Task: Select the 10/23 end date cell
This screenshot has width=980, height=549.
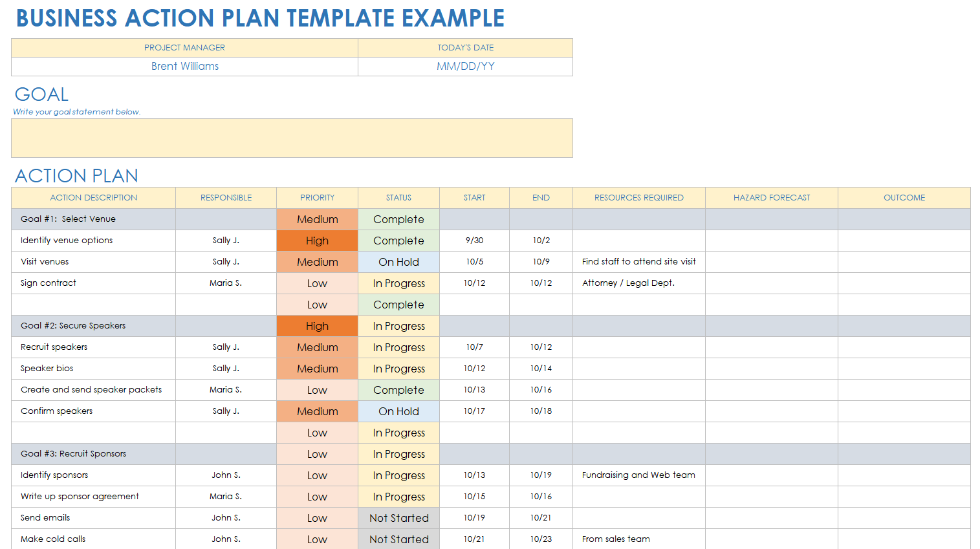Action: (x=541, y=539)
